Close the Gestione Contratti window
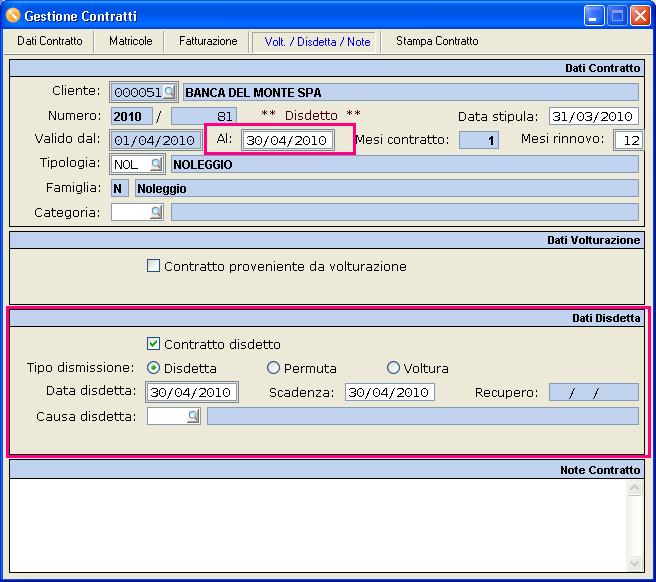Viewport: 656px width, 582px height. point(640,16)
